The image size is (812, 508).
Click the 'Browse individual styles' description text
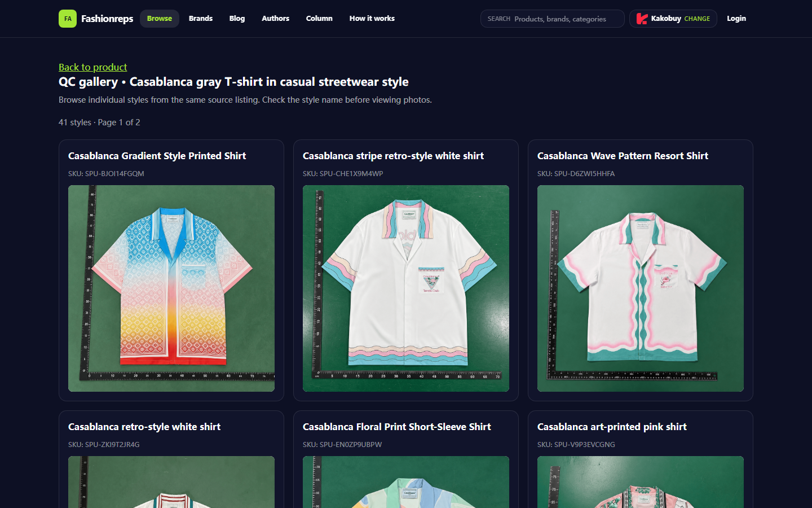[245, 100]
